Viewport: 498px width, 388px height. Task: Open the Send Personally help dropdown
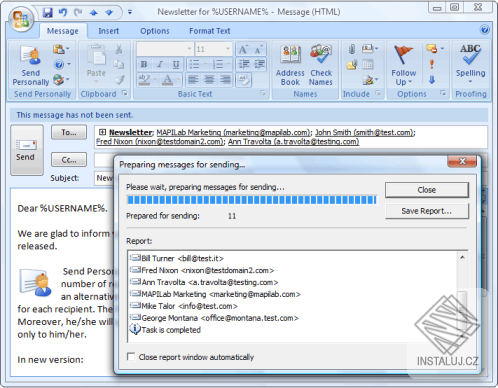(62, 64)
